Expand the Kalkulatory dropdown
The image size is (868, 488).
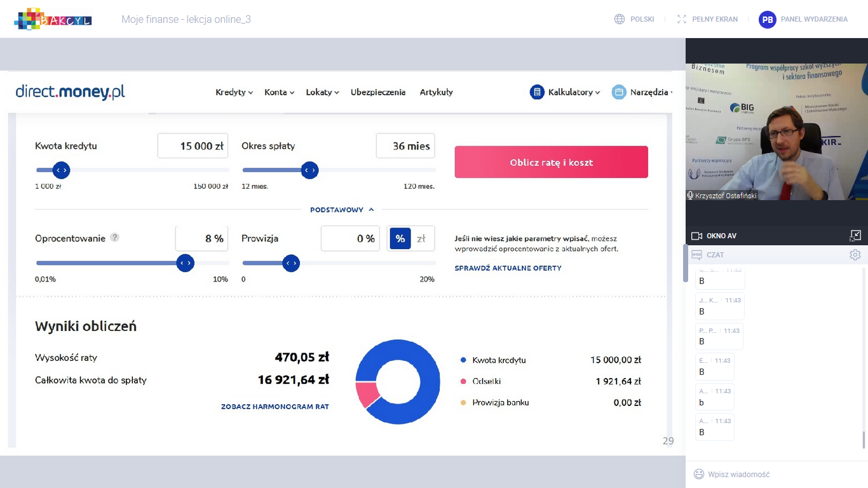click(573, 92)
